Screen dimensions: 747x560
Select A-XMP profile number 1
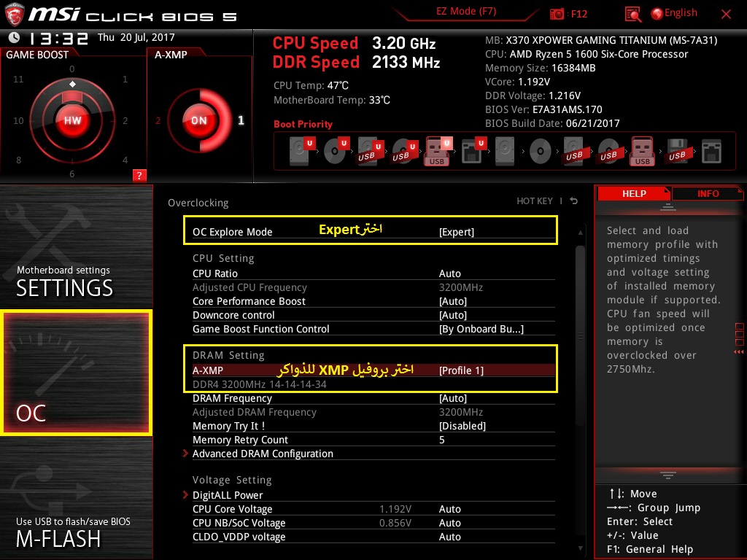click(x=241, y=120)
